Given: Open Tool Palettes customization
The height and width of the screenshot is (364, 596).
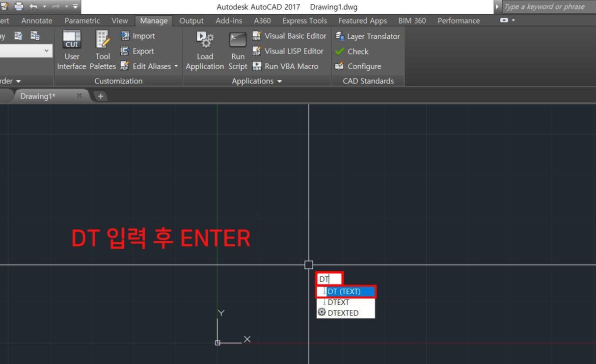Looking at the screenshot, I should point(103,50).
